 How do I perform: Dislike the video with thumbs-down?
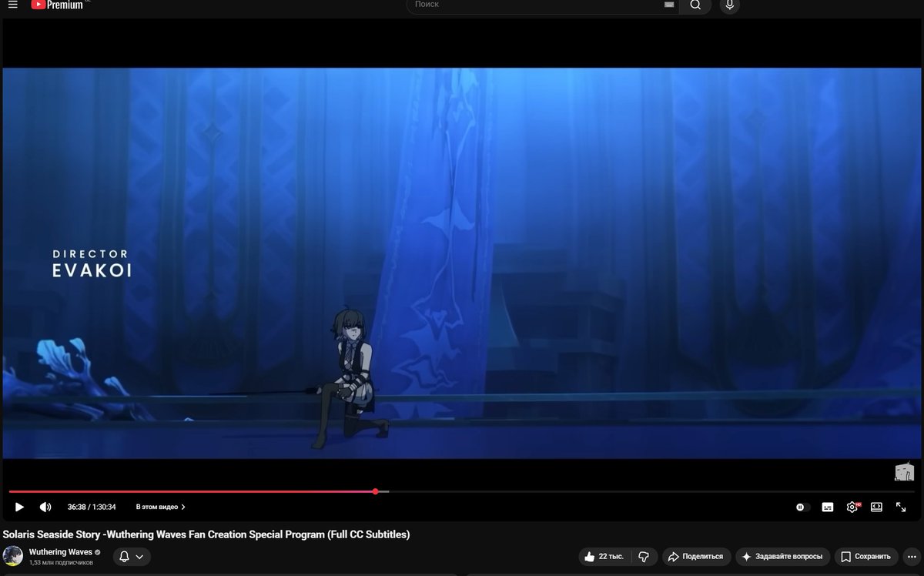[644, 556]
